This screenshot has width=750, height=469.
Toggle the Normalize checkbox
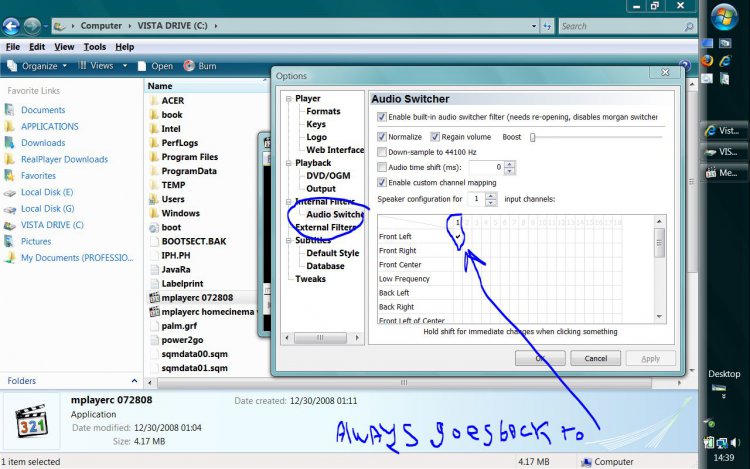tap(381, 137)
